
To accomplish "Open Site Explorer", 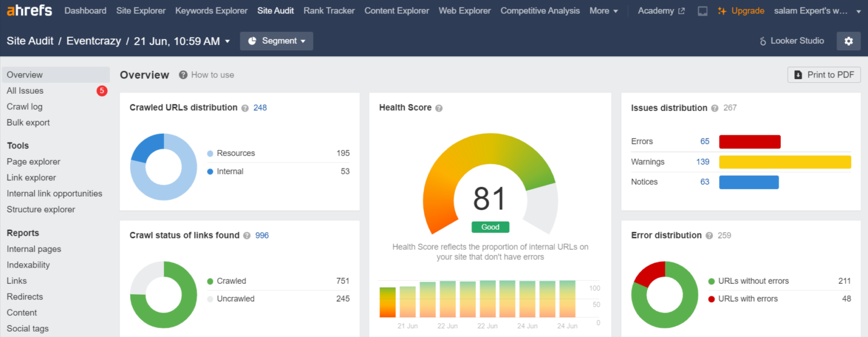I will coord(141,11).
